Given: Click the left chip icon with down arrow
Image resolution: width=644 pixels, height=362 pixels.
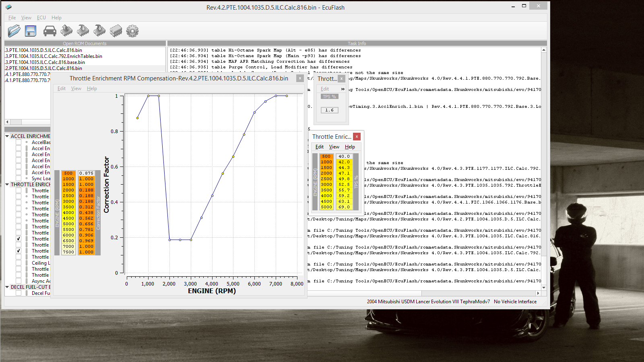Looking at the screenshot, I should 83,31.
